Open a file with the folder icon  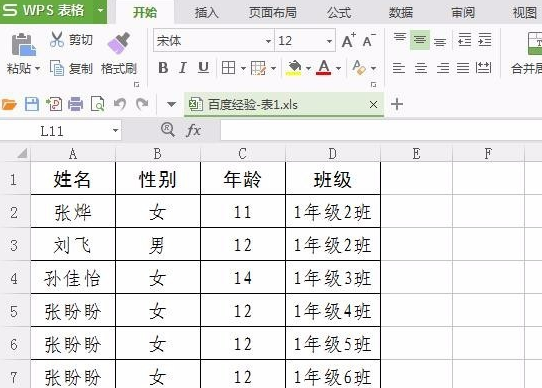9,104
